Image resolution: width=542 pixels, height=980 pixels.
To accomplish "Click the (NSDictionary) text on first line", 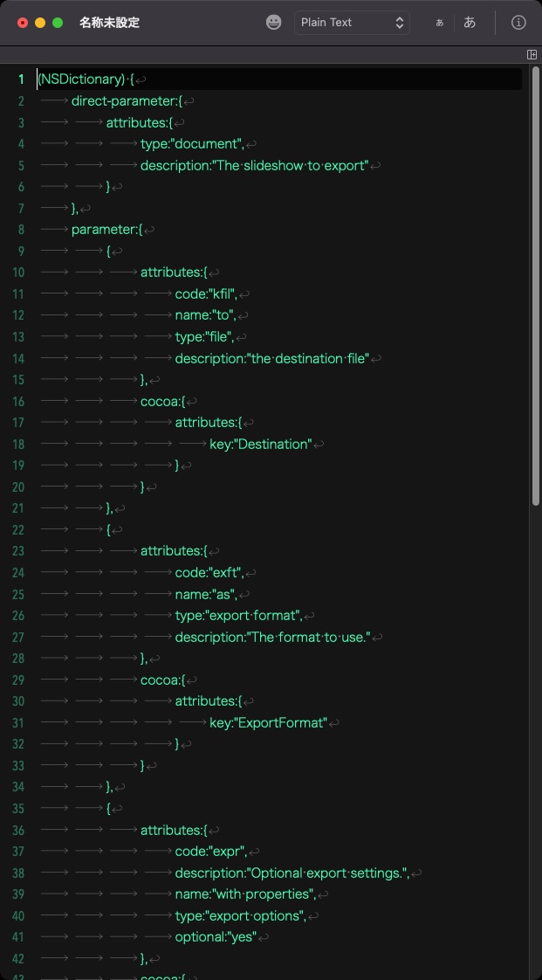I will (x=82, y=79).
